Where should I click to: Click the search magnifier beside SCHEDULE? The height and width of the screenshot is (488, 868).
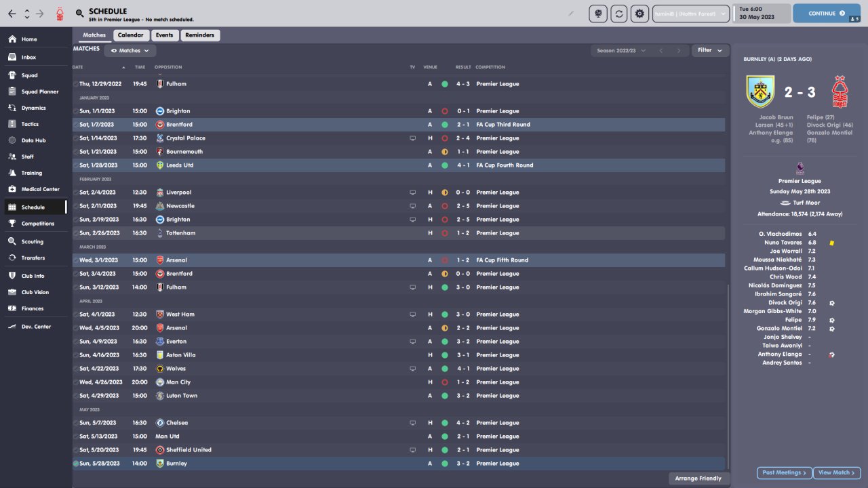point(80,14)
